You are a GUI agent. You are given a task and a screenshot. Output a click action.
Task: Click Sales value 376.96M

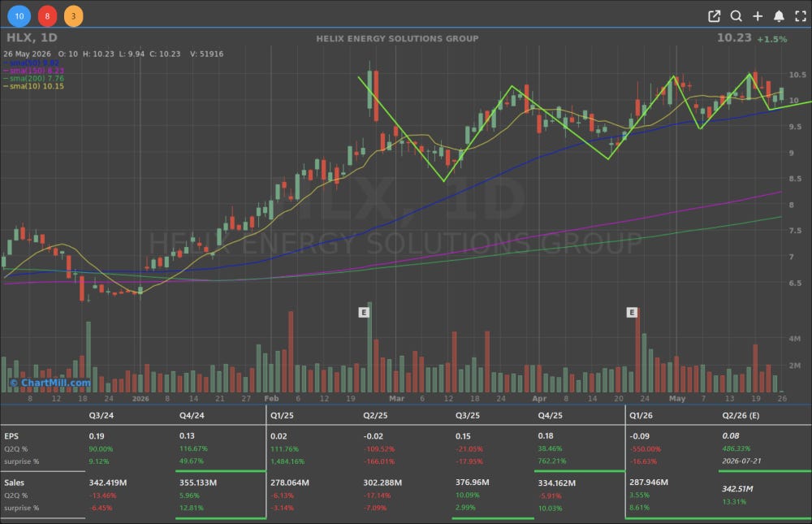[x=472, y=482]
